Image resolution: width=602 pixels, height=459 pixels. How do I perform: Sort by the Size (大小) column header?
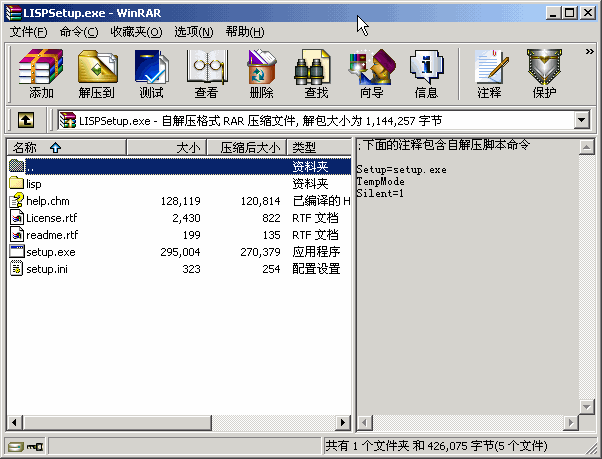(x=167, y=147)
